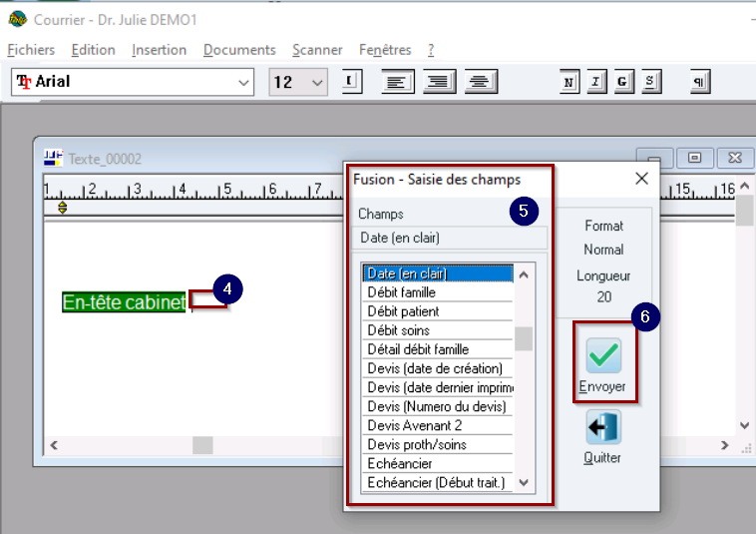This screenshot has height=534, width=756.
Task: Open the Insertion menu
Action: (x=159, y=50)
